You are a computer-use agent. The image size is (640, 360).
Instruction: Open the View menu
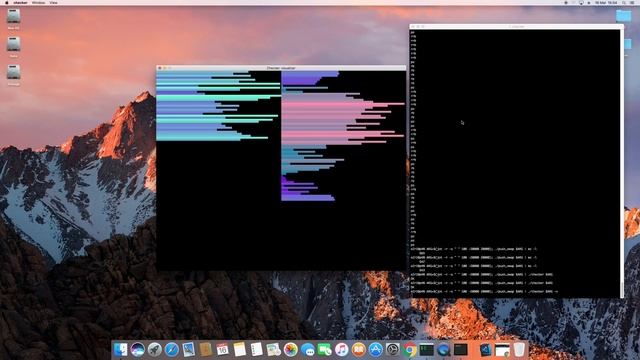click(53, 2)
